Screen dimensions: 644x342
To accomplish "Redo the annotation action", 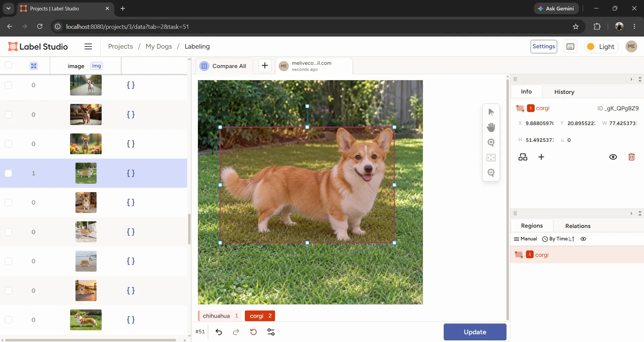I will tap(236, 332).
